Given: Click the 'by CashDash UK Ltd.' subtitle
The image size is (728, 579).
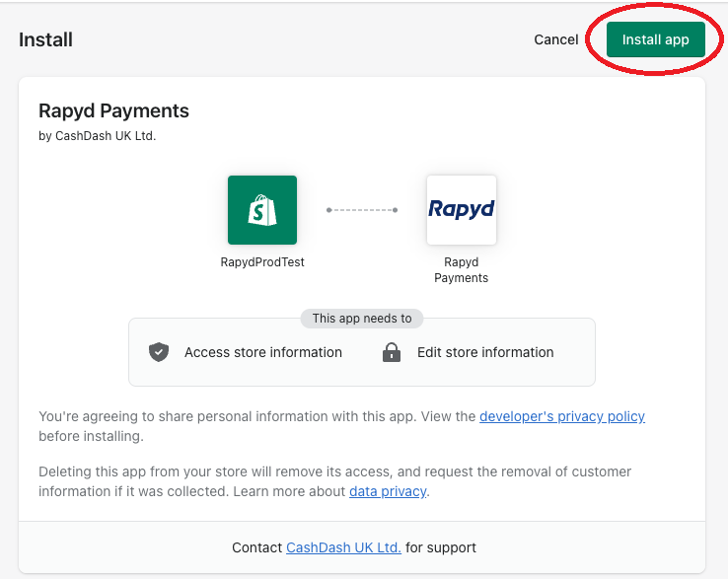Looking at the screenshot, I should (x=97, y=136).
